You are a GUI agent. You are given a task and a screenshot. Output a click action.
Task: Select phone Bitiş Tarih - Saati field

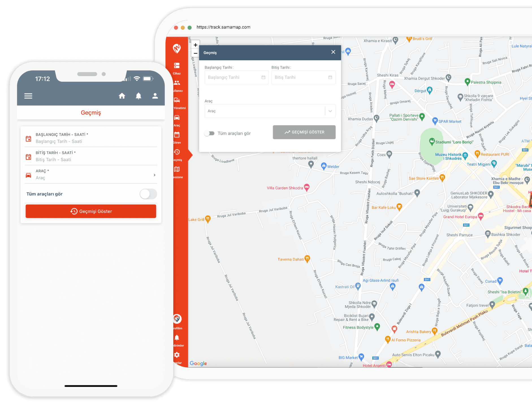tap(91, 156)
